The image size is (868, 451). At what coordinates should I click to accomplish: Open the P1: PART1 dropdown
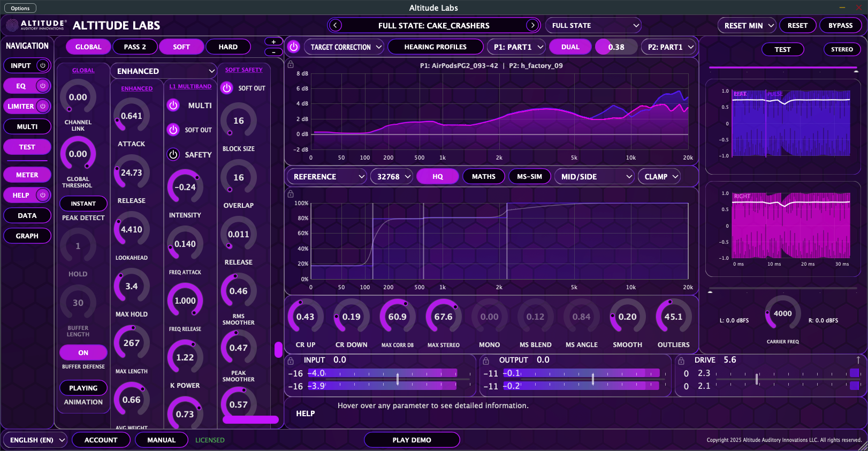coord(516,47)
